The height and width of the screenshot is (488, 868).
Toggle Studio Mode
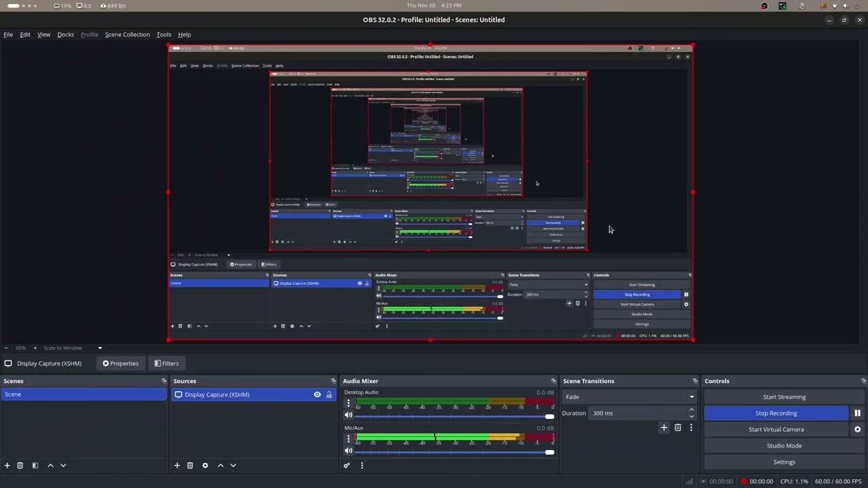pyautogui.click(x=784, y=446)
